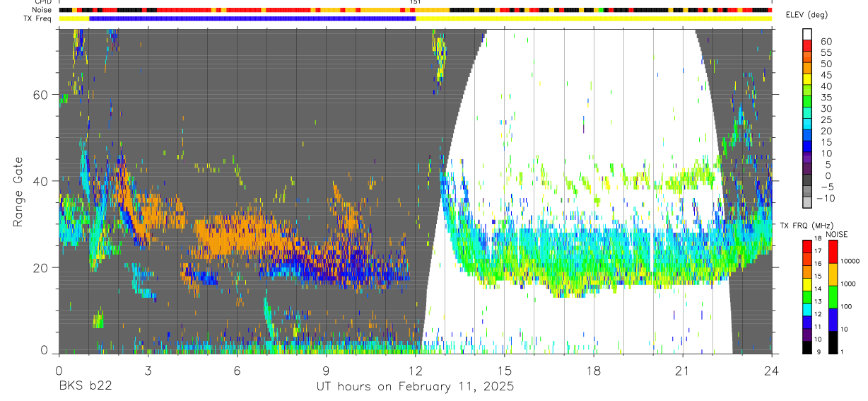Pick the cyan swatch of the TX FRQ colorbar
This screenshot has width=868, height=401.
coord(807,310)
